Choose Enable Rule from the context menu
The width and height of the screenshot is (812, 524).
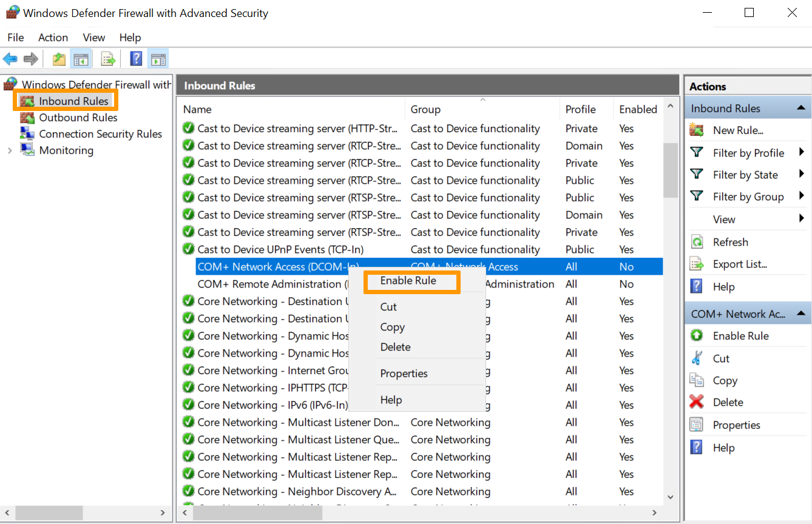[408, 281]
